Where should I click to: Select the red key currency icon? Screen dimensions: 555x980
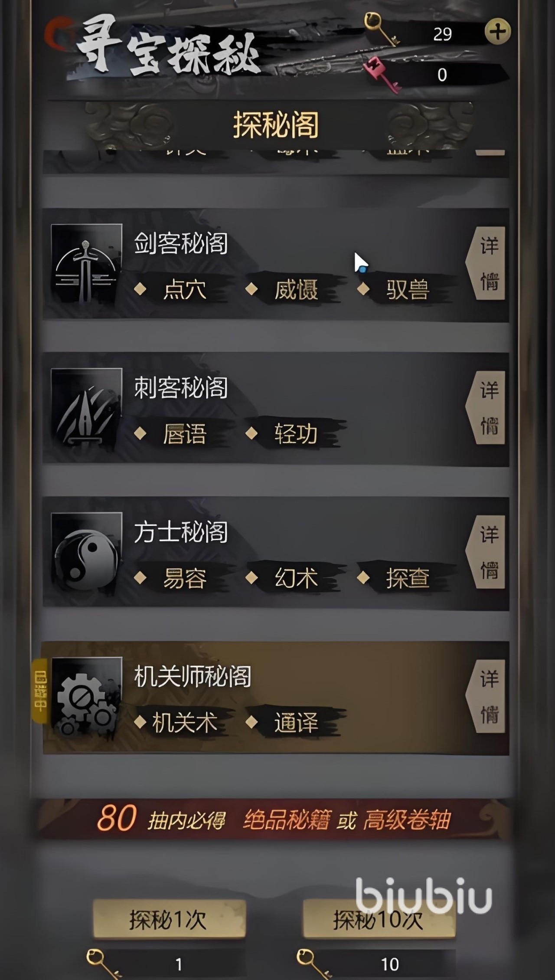coord(382,74)
